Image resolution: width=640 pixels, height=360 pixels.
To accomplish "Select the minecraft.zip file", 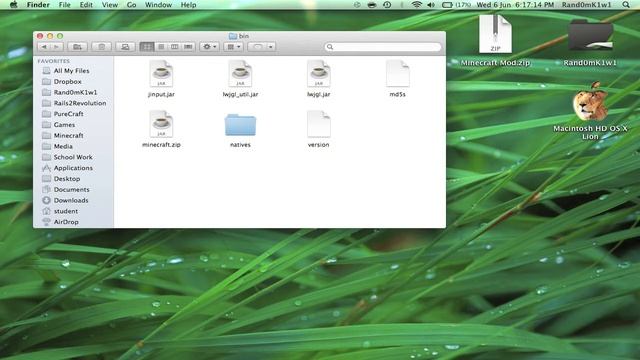I will point(161,129).
